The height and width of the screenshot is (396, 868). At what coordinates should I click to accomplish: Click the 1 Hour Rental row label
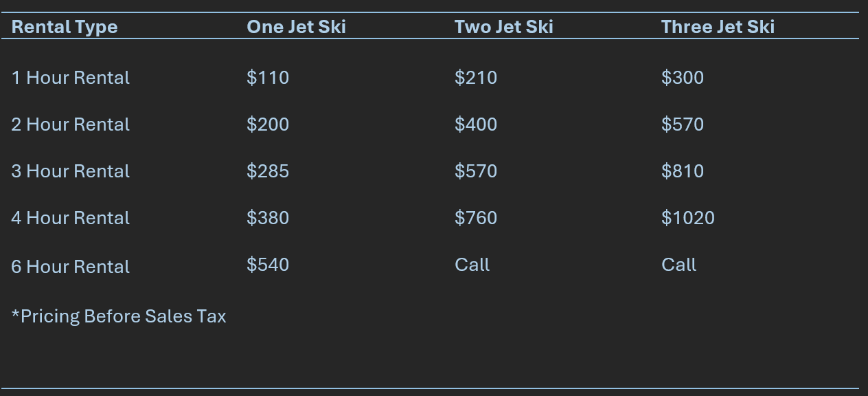click(x=71, y=78)
